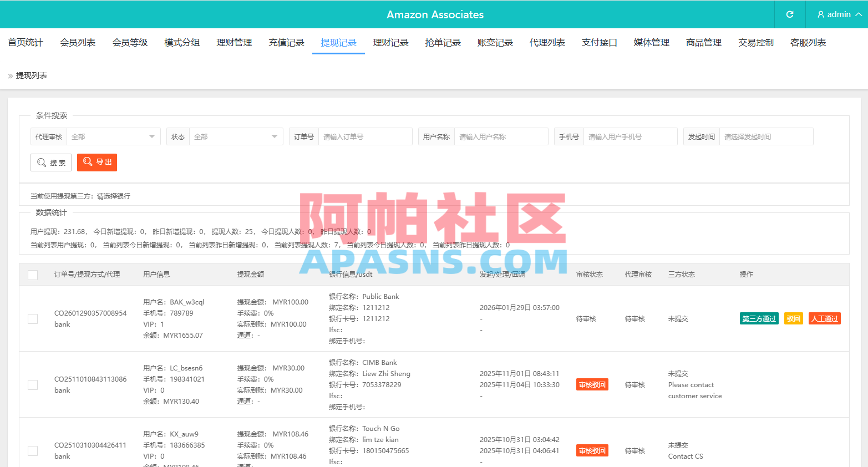
Task: Switch to 充值记录 menu
Action: click(x=286, y=43)
